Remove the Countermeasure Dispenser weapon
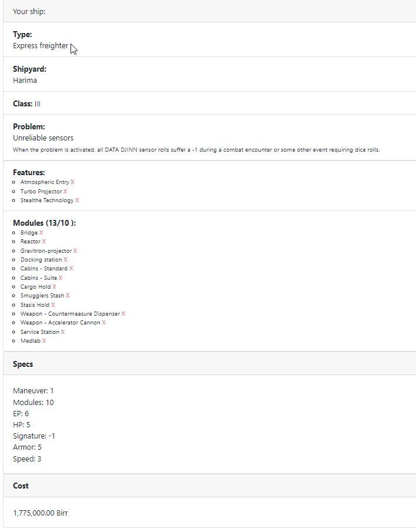This screenshot has height=532, width=416. coord(123,314)
